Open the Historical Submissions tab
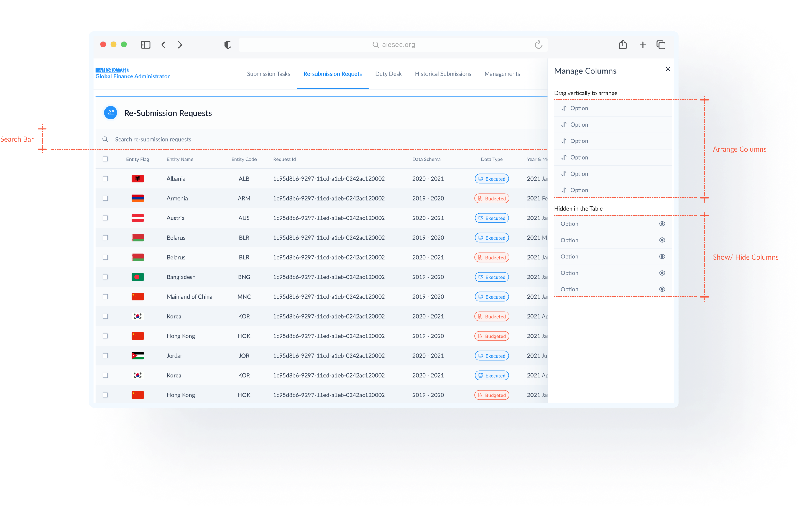812x518 pixels. coord(442,73)
